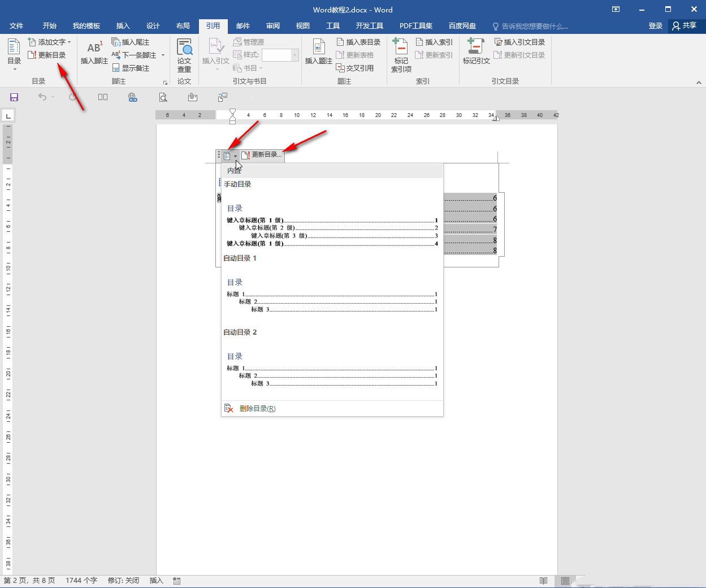
Task: Click 插入题注 button
Action: [318, 53]
